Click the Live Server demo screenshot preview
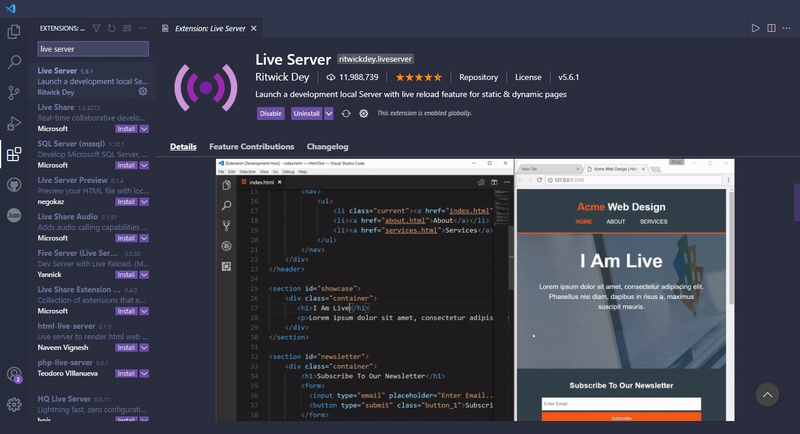 [475, 290]
